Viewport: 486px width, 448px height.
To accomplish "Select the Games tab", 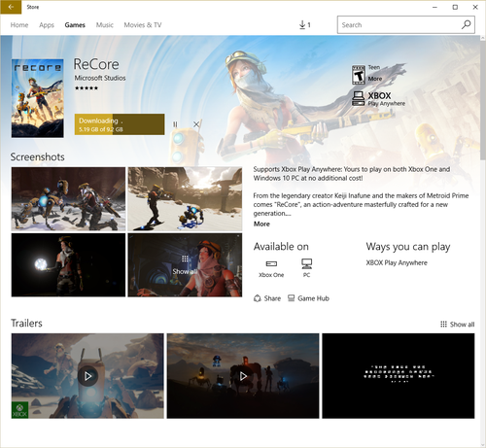I will click(75, 25).
